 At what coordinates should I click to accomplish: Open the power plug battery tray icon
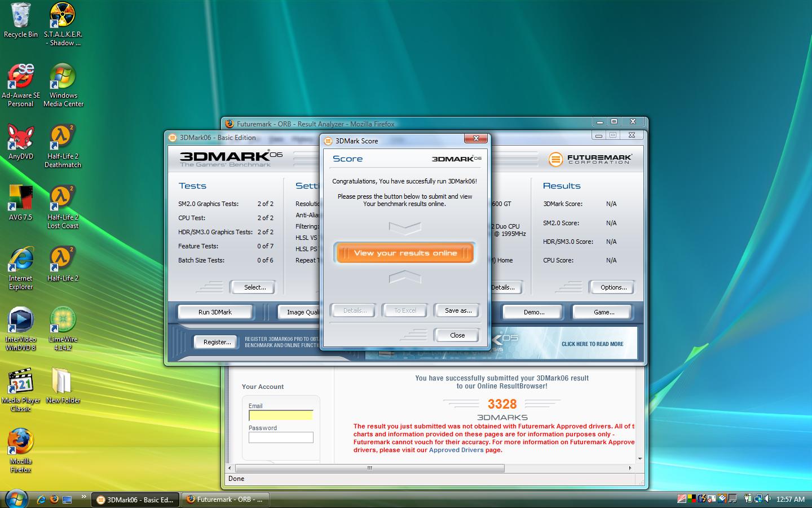coord(748,499)
